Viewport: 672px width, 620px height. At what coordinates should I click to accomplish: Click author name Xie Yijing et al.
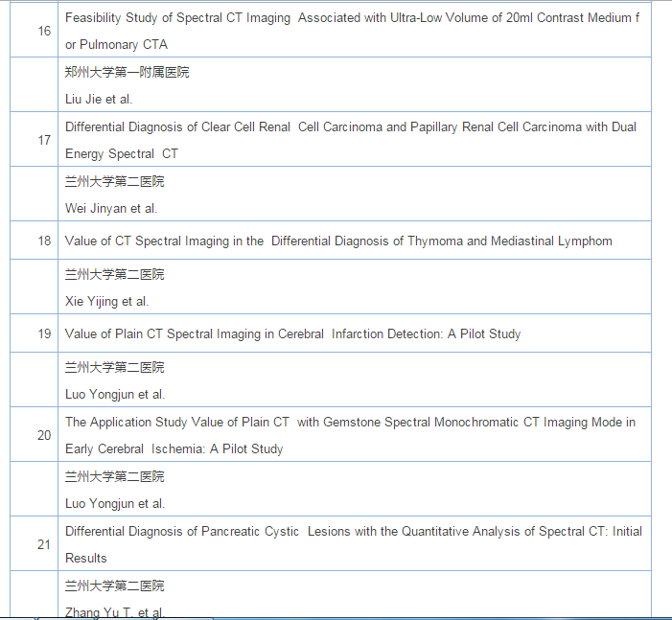(106, 302)
